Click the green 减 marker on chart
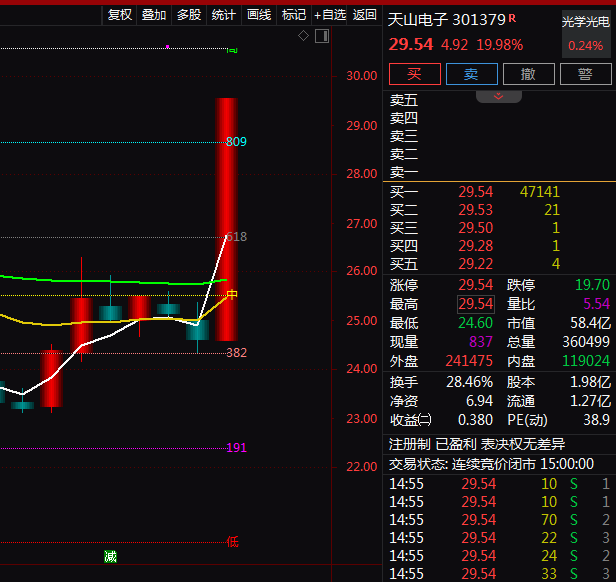The height and width of the screenshot is (582, 616). click(x=110, y=556)
